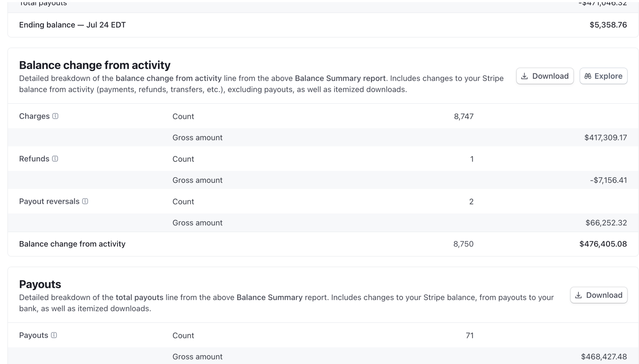Click the Charges count value 8,747
This screenshot has width=639, height=364.
463,116
